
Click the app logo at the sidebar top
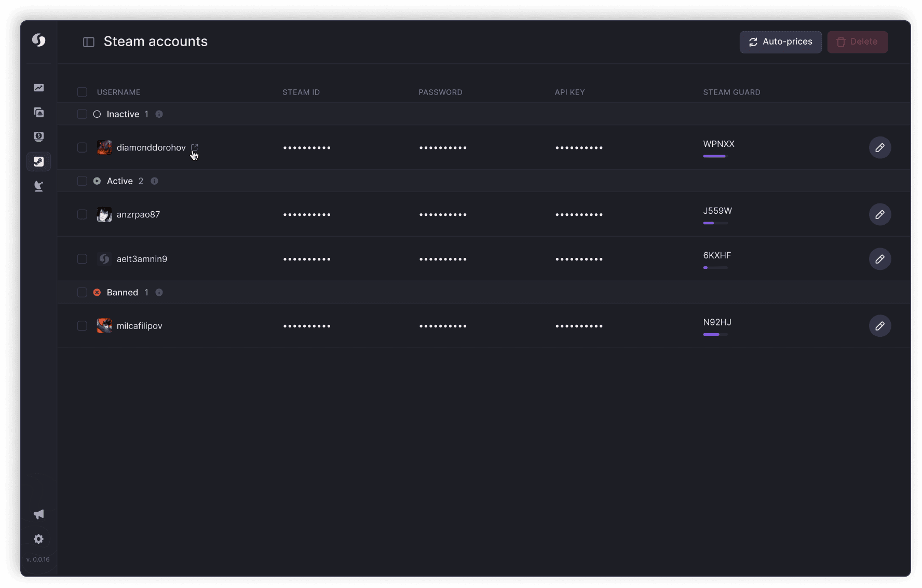[x=38, y=40]
